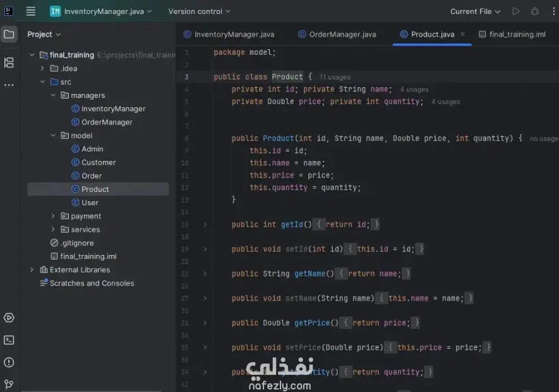
Task: Click the Product constructor name
Action: pyautogui.click(x=279, y=138)
